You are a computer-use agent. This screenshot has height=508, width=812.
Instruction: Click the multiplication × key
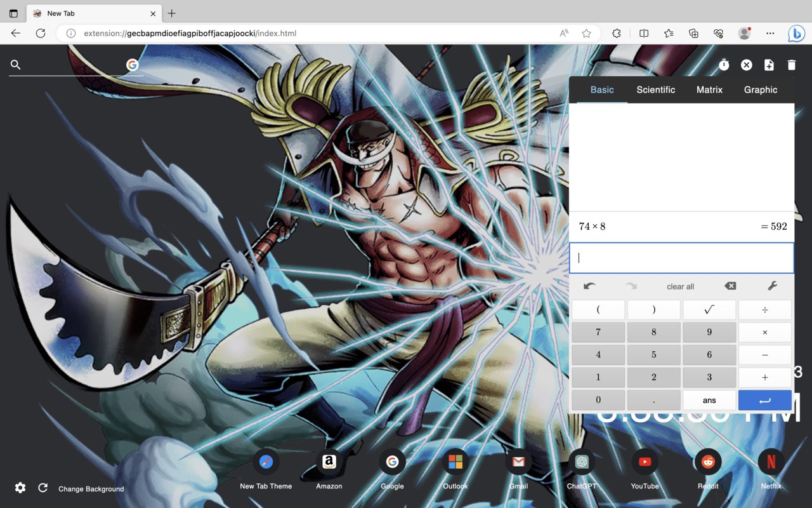pos(765,332)
